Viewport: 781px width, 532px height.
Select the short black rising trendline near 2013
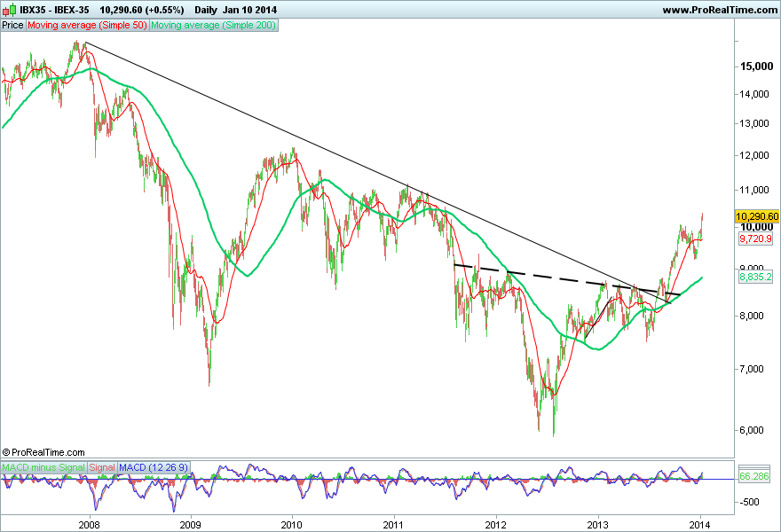[x=597, y=318]
